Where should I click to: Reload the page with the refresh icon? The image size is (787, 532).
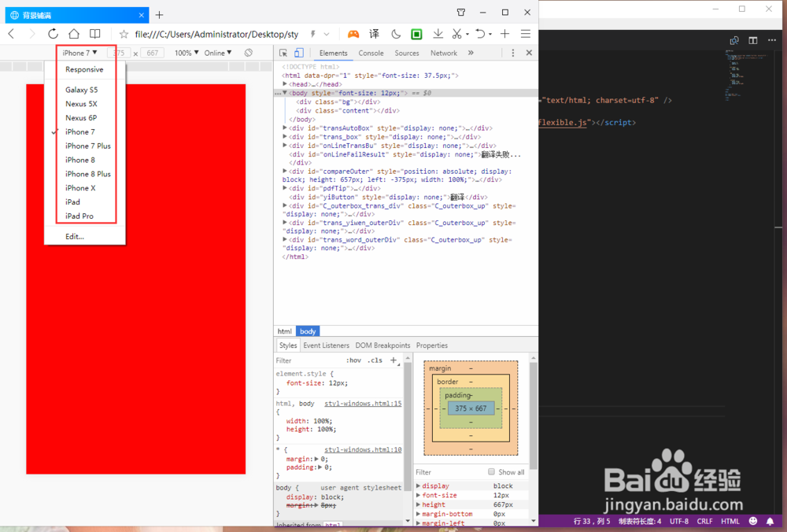(52, 34)
